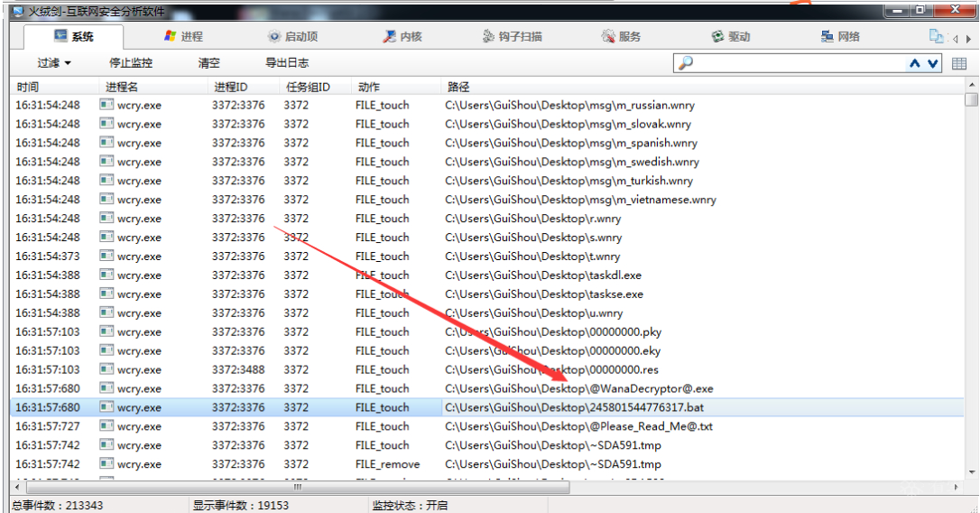Select the @Please_Read_Me@.txt path entry
The width and height of the screenshot is (980, 513).
pyautogui.click(x=578, y=426)
